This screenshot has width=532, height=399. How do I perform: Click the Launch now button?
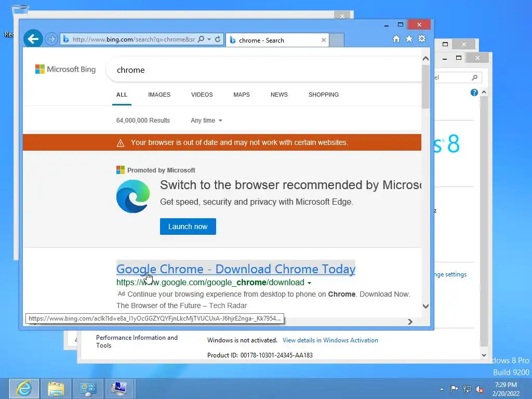click(188, 227)
